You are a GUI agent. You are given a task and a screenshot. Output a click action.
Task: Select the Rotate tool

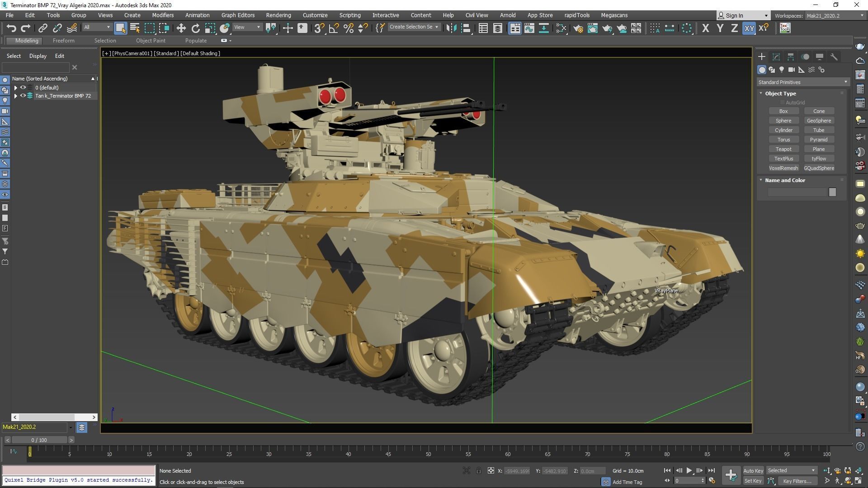(x=195, y=28)
